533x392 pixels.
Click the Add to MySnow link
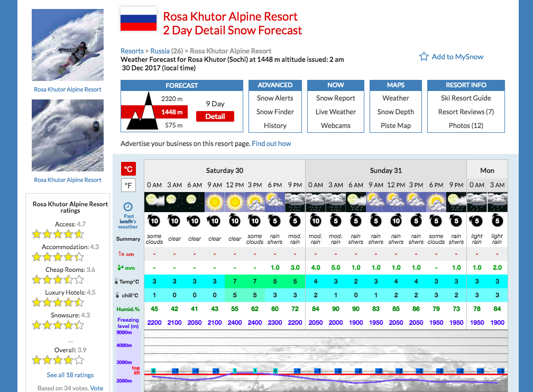click(457, 57)
